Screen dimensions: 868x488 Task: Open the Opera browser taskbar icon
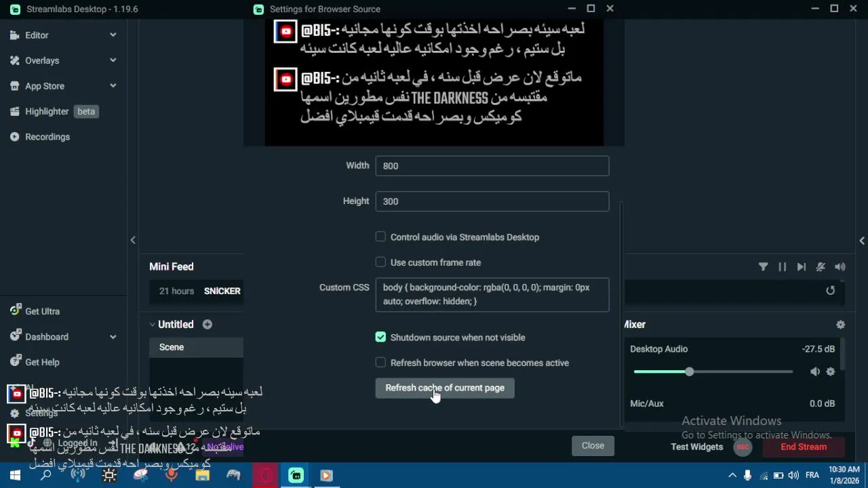264,475
